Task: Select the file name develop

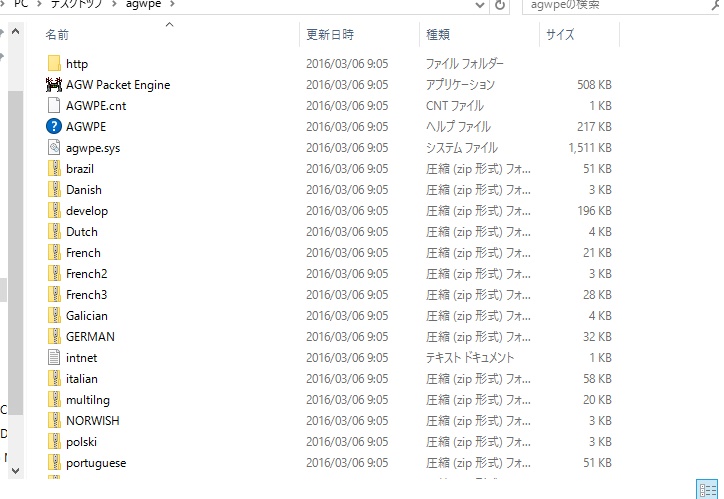Action: [x=87, y=211]
